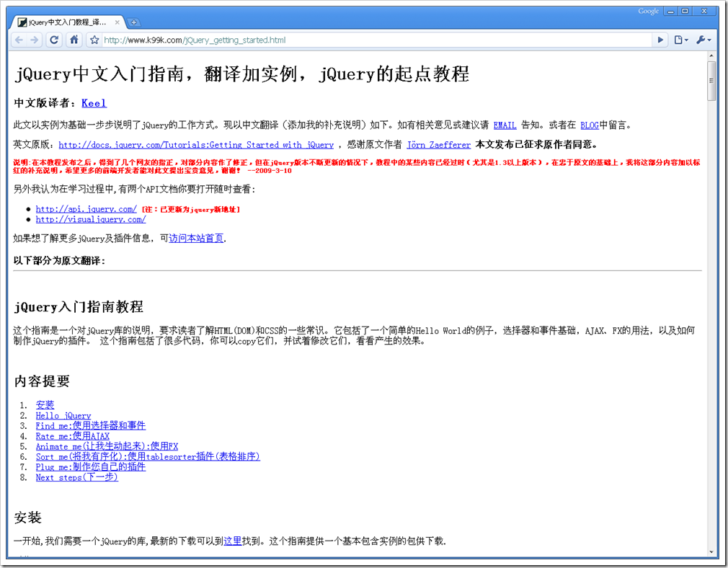Open the translator Keel link

click(94, 103)
